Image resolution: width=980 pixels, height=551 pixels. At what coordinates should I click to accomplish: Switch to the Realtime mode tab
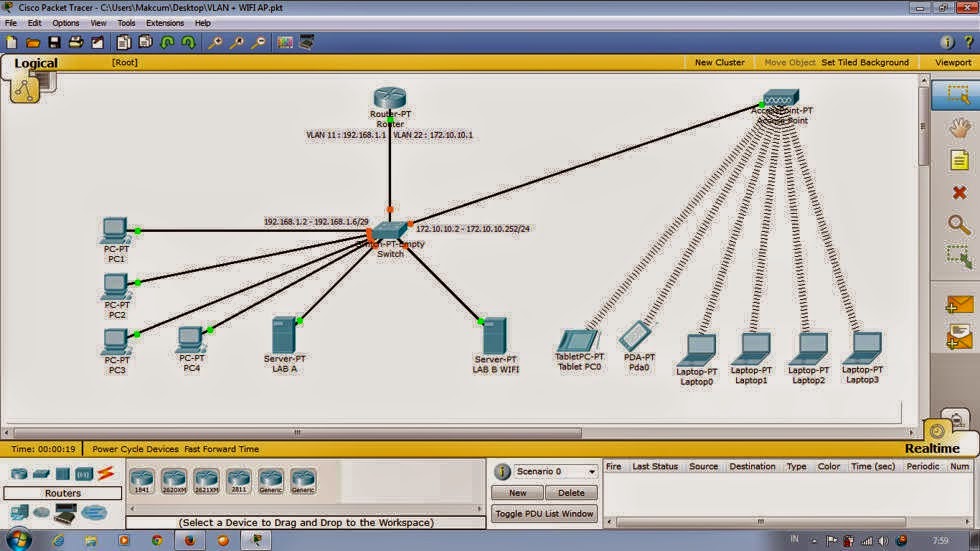[x=932, y=448]
